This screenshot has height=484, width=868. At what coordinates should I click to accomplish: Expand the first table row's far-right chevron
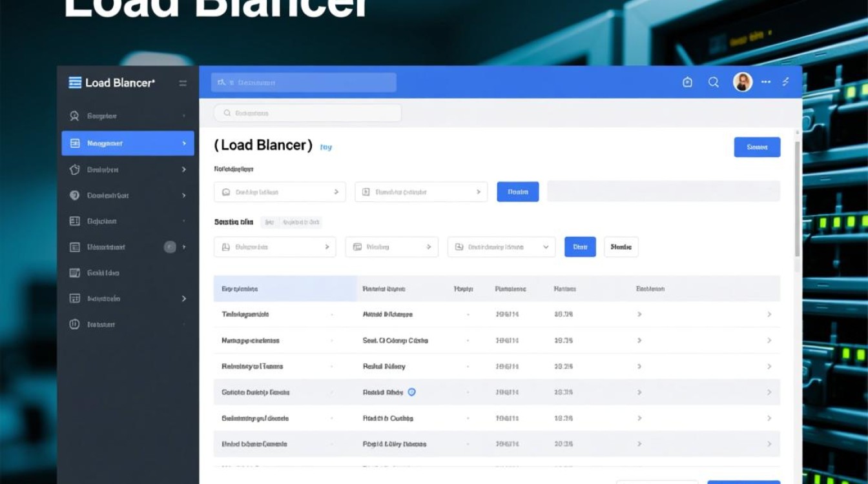[769, 314]
